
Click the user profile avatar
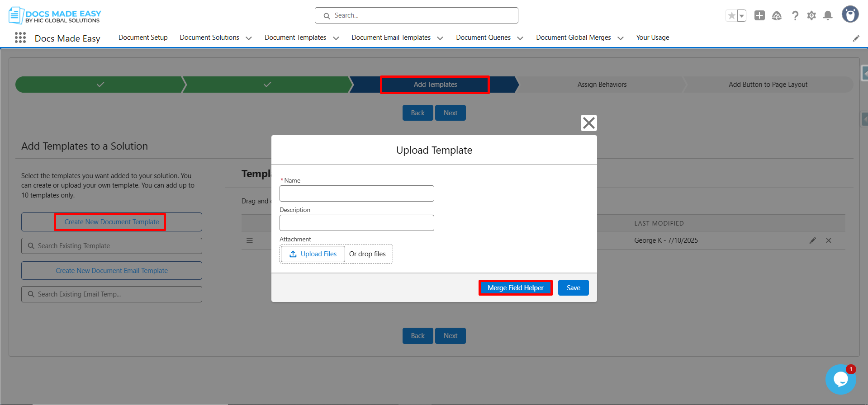coord(850,14)
